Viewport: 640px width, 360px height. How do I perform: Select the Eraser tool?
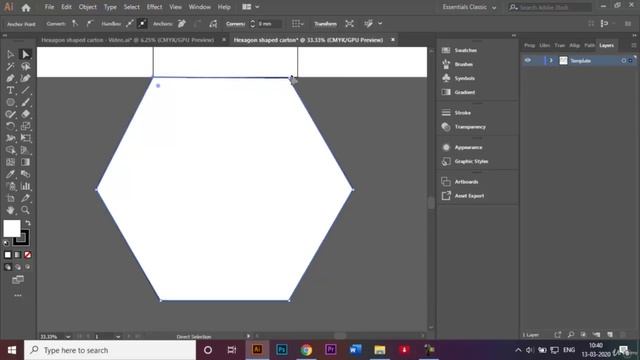coord(25,114)
